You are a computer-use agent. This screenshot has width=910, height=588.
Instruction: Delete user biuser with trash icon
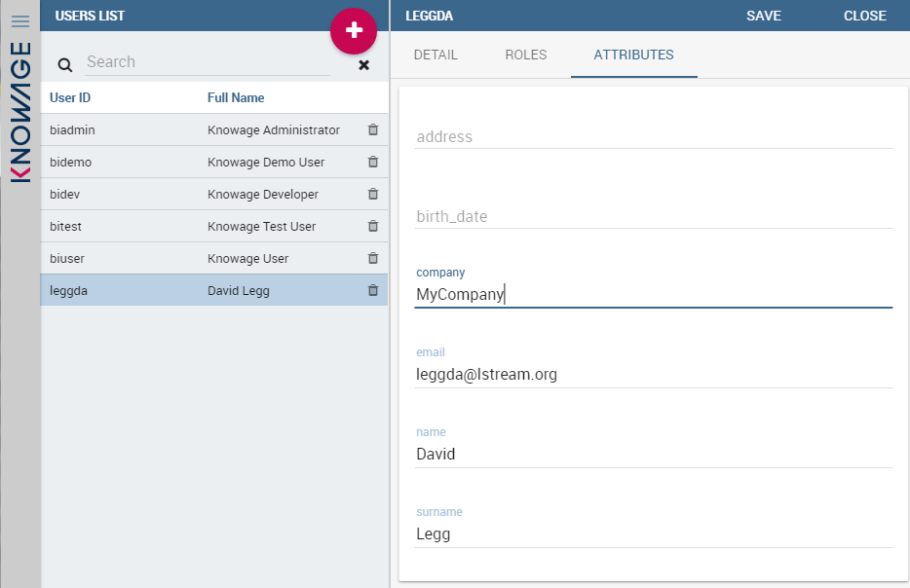click(372, 258)
